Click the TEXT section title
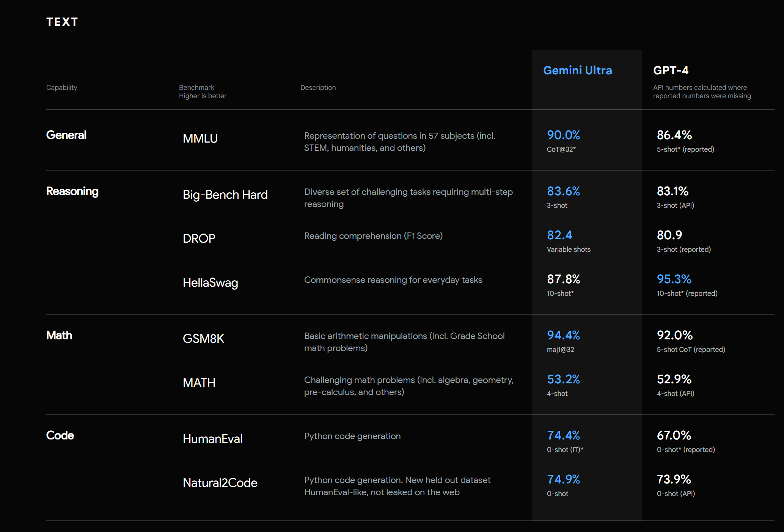 (x=62, y=22)
